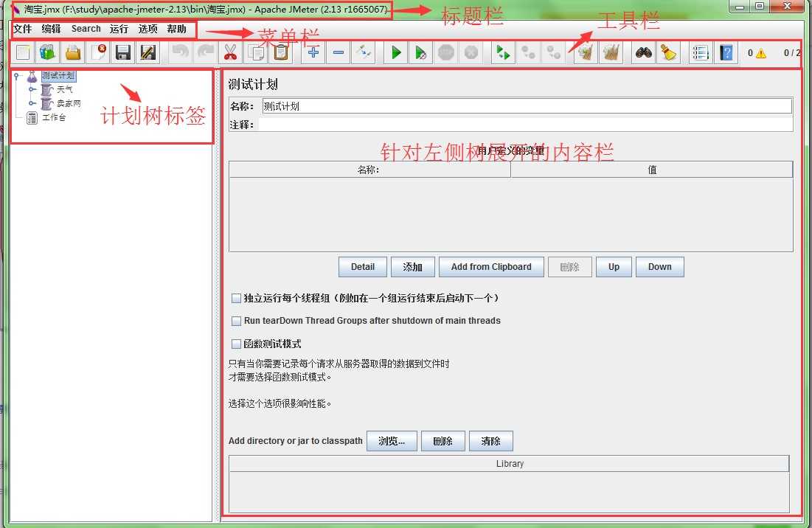
Task: Open the Search menu
Action: click(86, 29)
